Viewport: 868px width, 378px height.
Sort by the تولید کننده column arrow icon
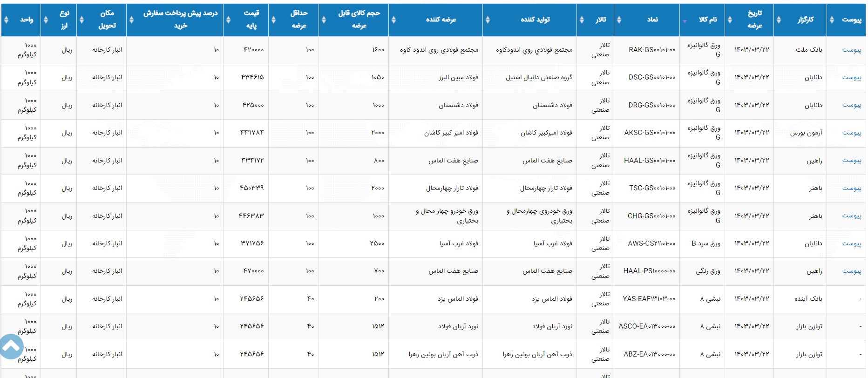pyautogui.click(x=488, y=20)
